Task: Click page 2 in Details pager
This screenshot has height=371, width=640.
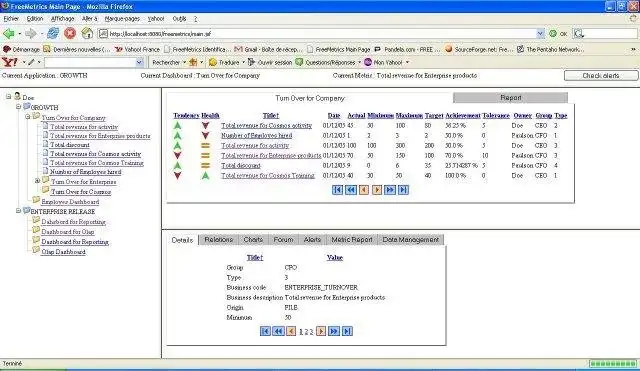Action: tap(306, 332)
